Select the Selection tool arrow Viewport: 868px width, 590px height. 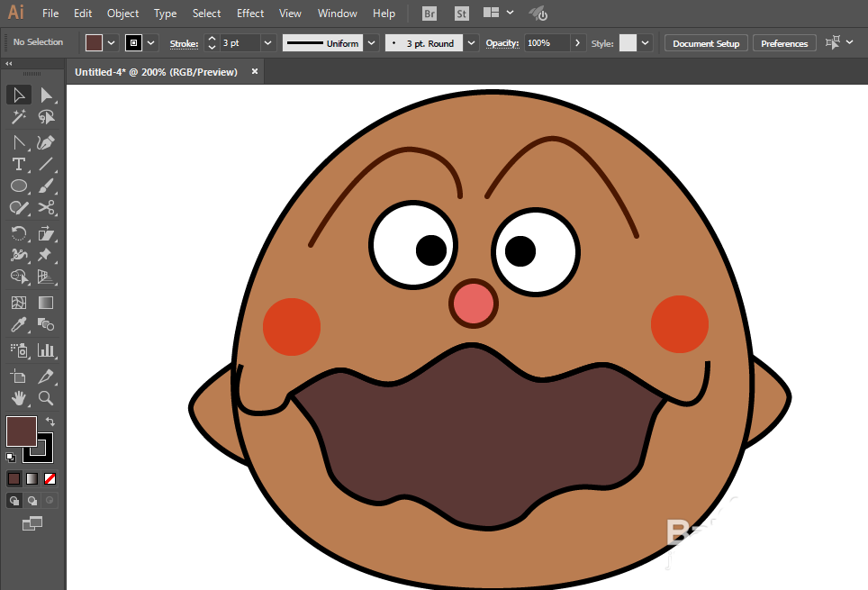18,95
